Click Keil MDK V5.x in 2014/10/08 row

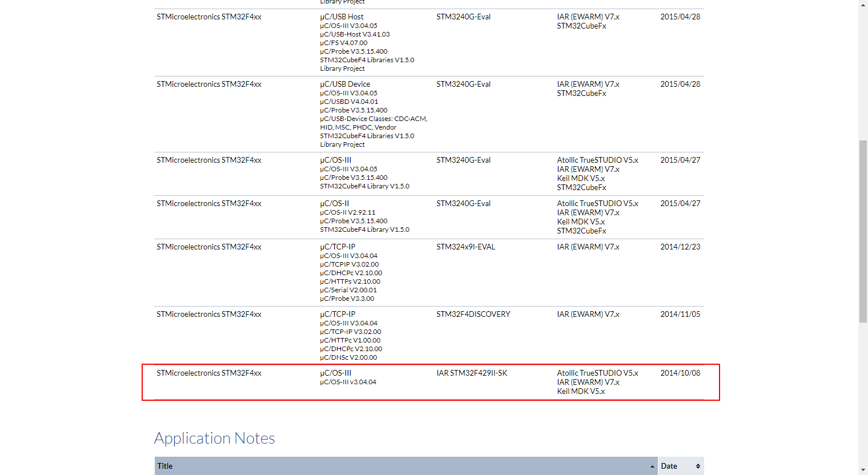(x=581, y=392)
